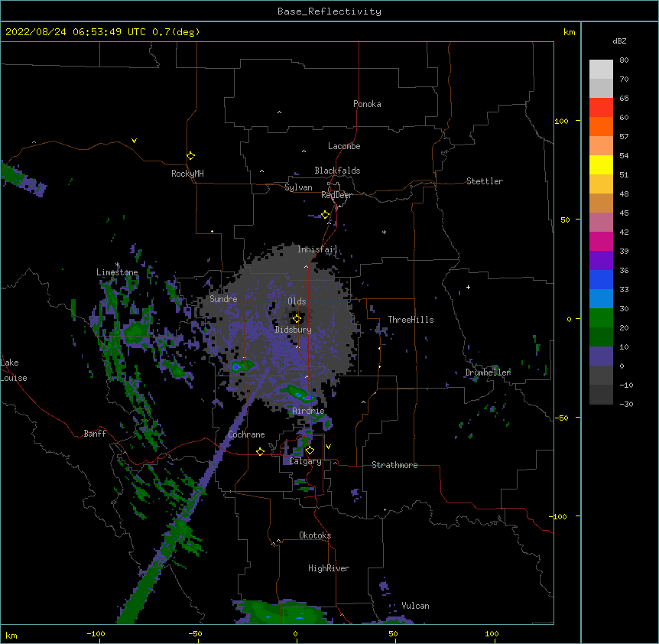659x644 pixels.
Task: Click the HighRiver city label
Action: tap(329, 568)
